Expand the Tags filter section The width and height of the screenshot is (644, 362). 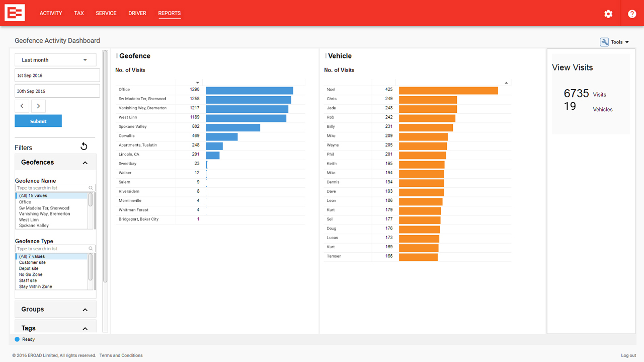coord(85,328)
